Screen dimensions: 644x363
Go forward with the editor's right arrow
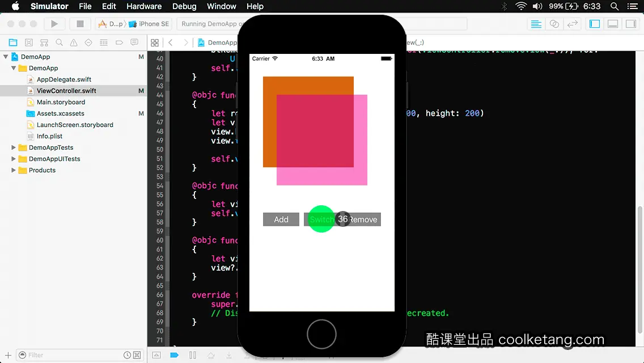tap(185, 43)
